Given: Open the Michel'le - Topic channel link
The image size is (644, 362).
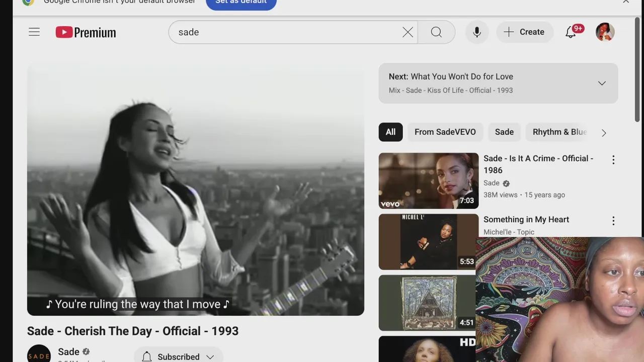Looking at the screenshot, I should click(x=509, y=232).
